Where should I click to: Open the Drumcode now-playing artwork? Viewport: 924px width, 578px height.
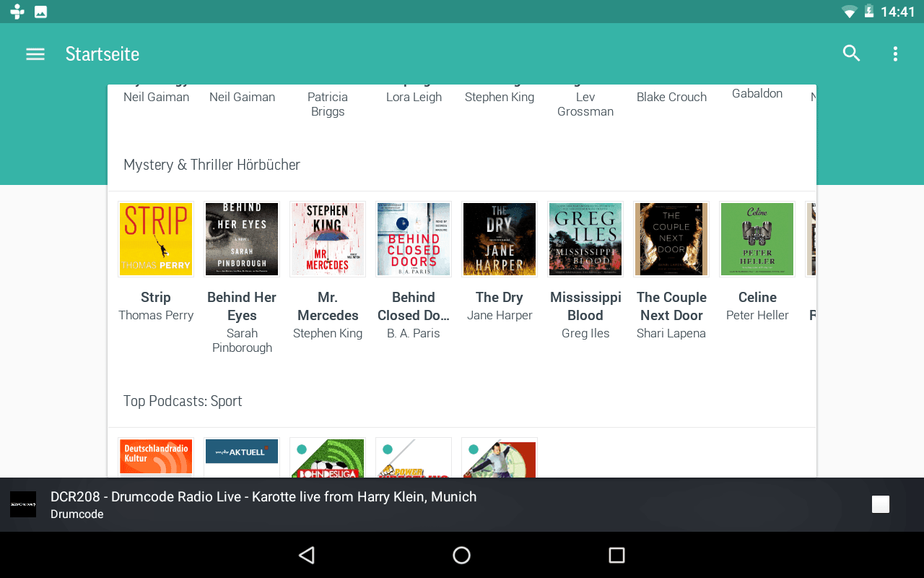23,504
